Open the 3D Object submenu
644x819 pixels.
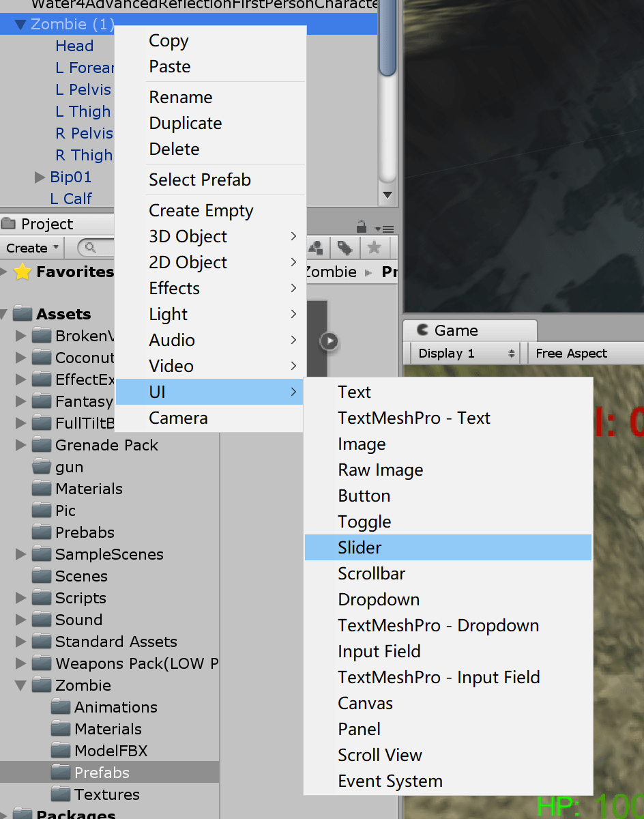[x=188, y=237]
